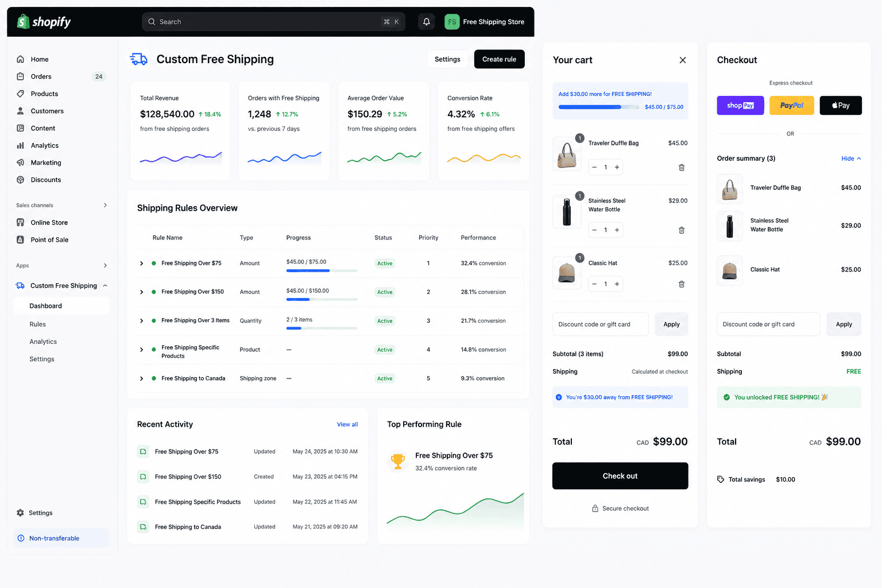Click activity icon beside Free Shipping Over $150
This screenshot has height=588, width=882.
click(x=142, y=477)
